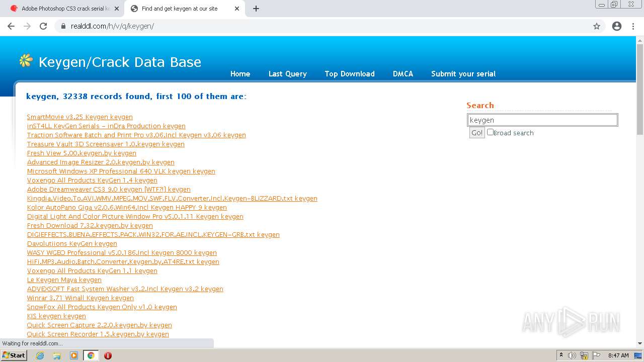The width and height of the screenshot is (644, 362).
Task: Open Winrar 3.71 Winall Keygen link
Action: 80,298
